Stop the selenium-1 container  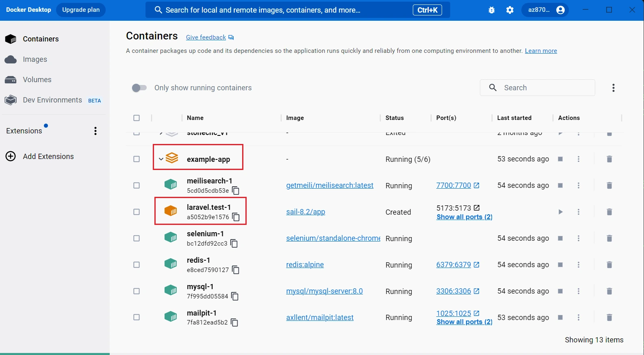560,238
